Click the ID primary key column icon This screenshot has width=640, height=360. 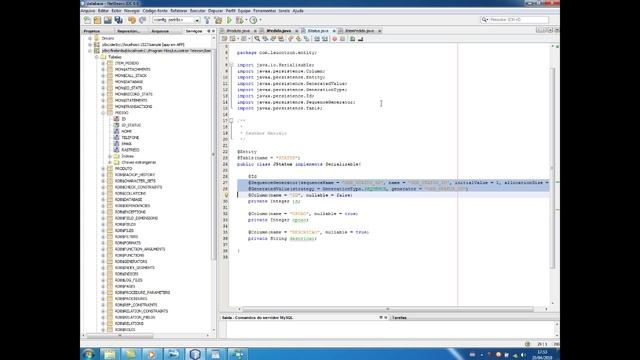click(x=116, y=119)
